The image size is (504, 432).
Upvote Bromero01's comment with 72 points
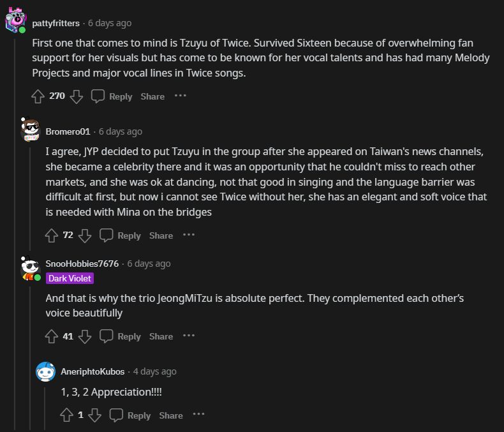click(x=52, y=235)
